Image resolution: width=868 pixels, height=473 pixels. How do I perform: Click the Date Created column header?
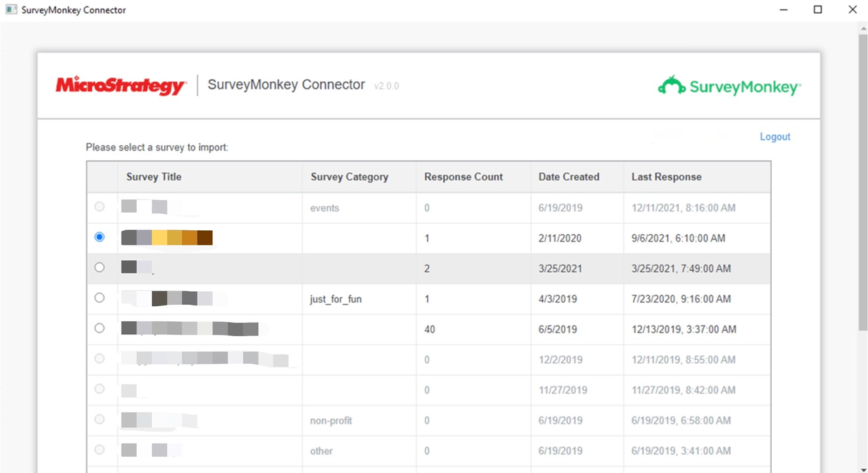(x=568, y=177)
